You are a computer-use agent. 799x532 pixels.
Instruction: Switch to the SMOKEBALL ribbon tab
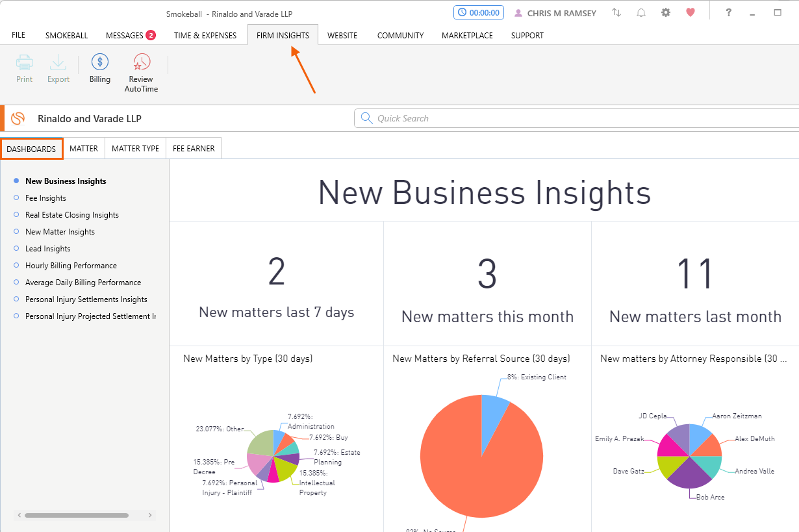(66, 35)
